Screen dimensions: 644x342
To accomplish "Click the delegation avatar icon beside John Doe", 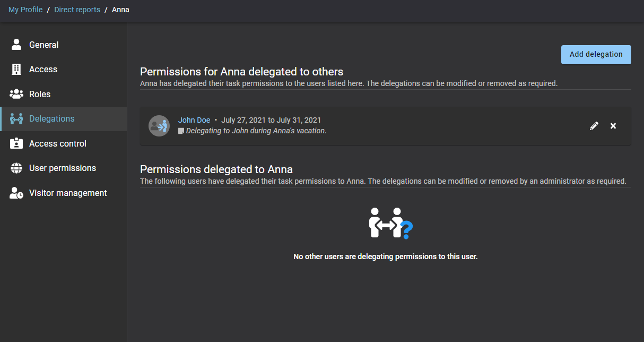I will pos(159,126).
